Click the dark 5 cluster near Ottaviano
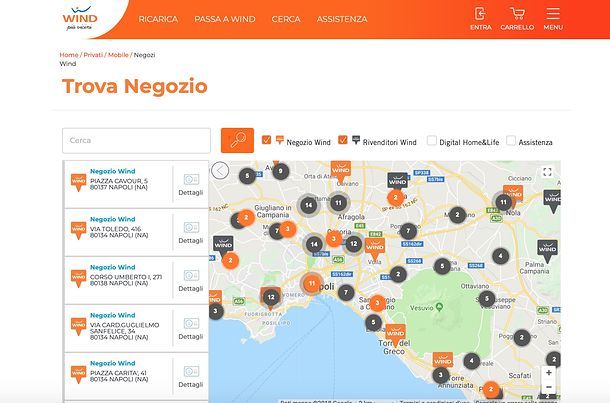The width and height of the screenshot is (610, 403). tap(486, 299)
